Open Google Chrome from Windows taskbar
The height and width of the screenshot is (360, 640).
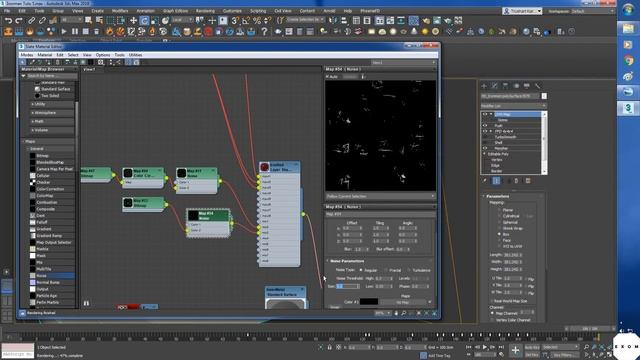tap(628, 61)
